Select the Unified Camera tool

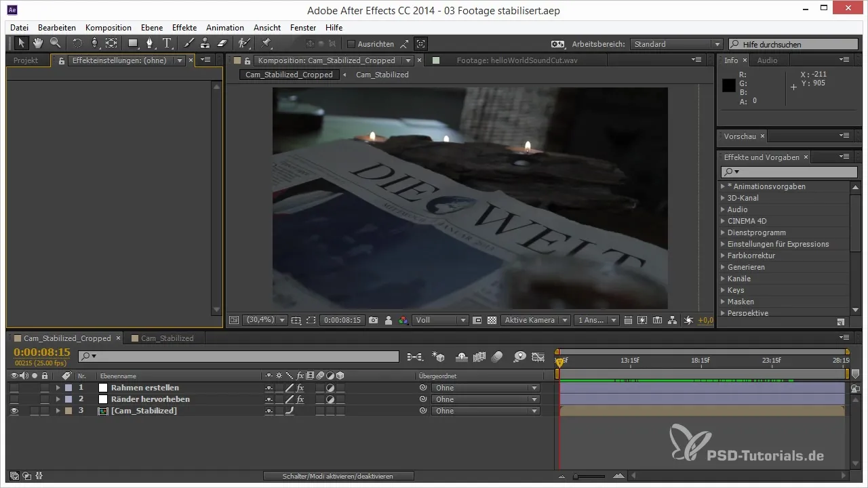point(94,43)
